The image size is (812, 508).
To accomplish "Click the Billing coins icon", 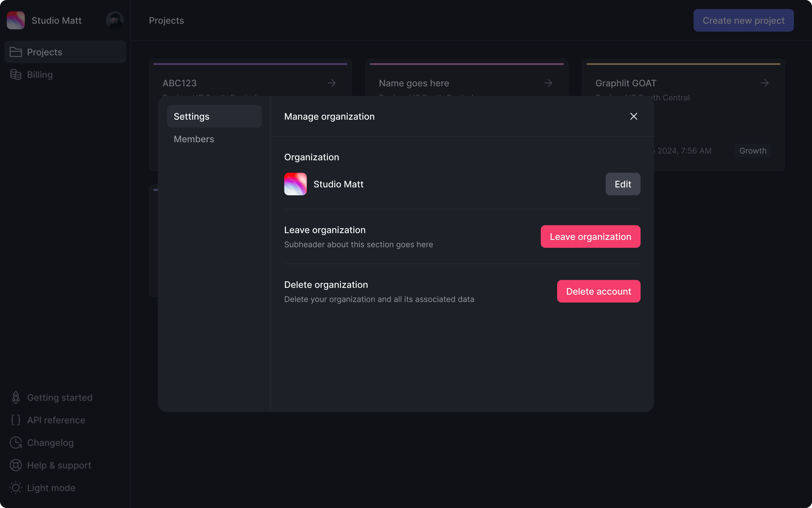I will click(x=16, y=75).
